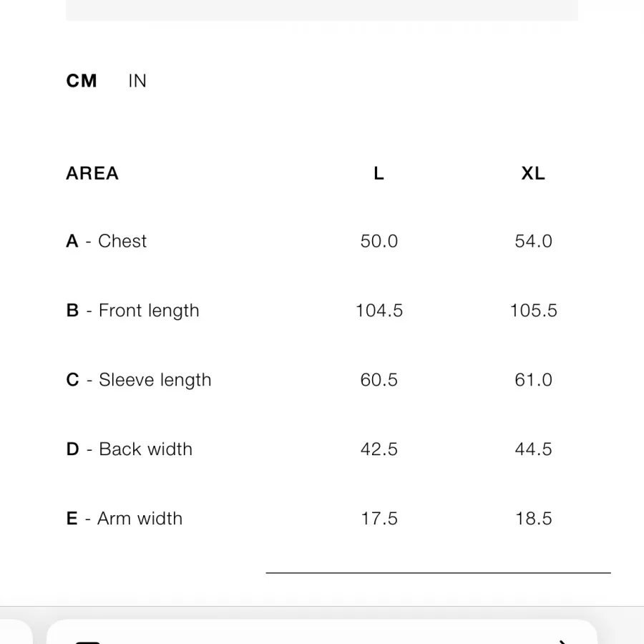Click the XL back width value 44.5
This screenshot has height=644, width=644.
tap(533, 449)
